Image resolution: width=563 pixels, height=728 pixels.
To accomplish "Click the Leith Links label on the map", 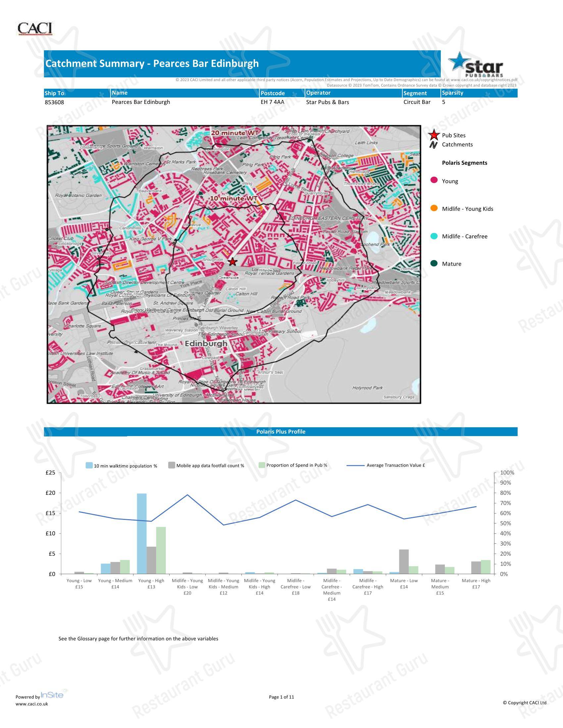I will [366, 143].
